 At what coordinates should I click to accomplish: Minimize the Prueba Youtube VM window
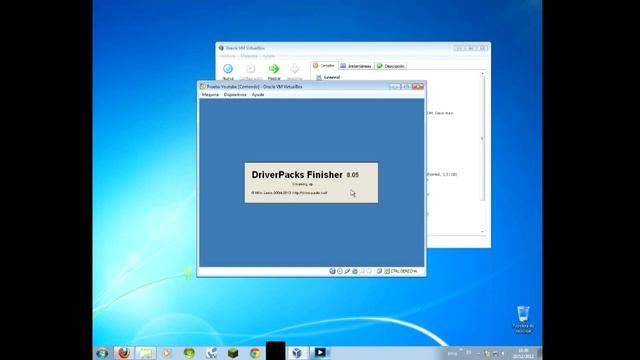coord(394,86)
